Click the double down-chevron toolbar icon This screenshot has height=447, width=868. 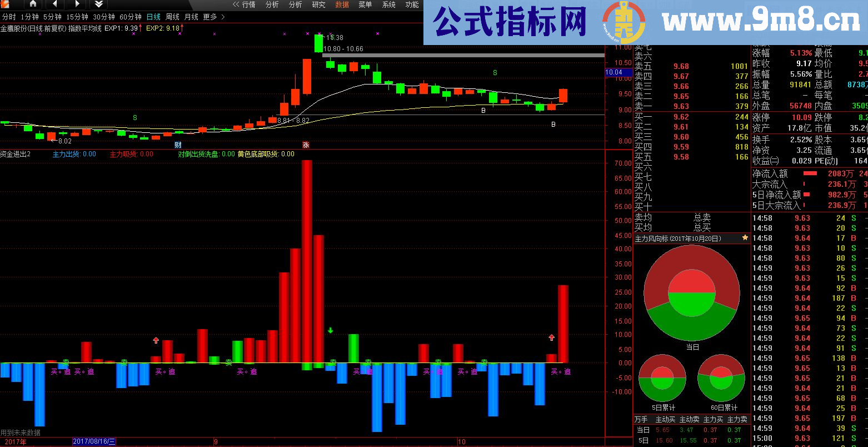(99, 4)
